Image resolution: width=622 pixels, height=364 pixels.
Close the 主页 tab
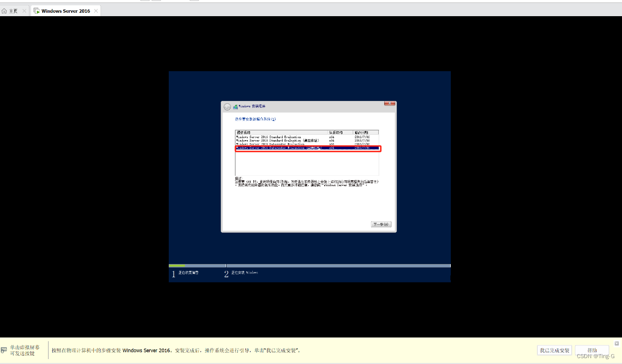point(24,11)
